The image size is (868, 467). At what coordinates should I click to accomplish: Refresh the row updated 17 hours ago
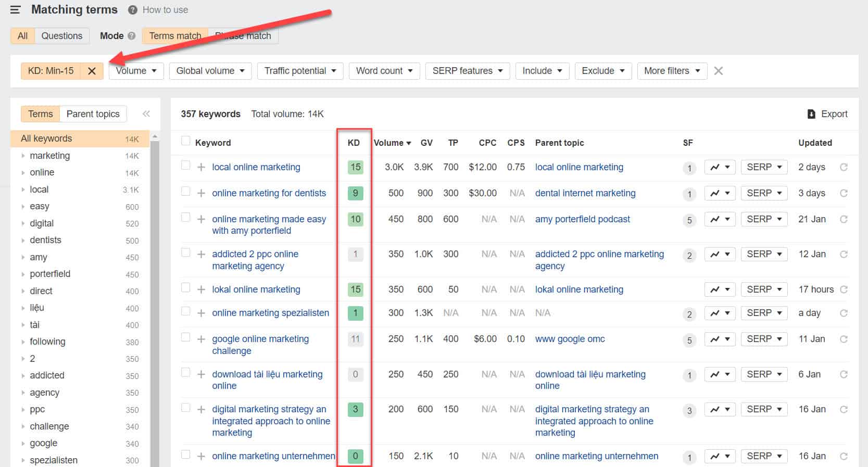[x=844, y=289]
